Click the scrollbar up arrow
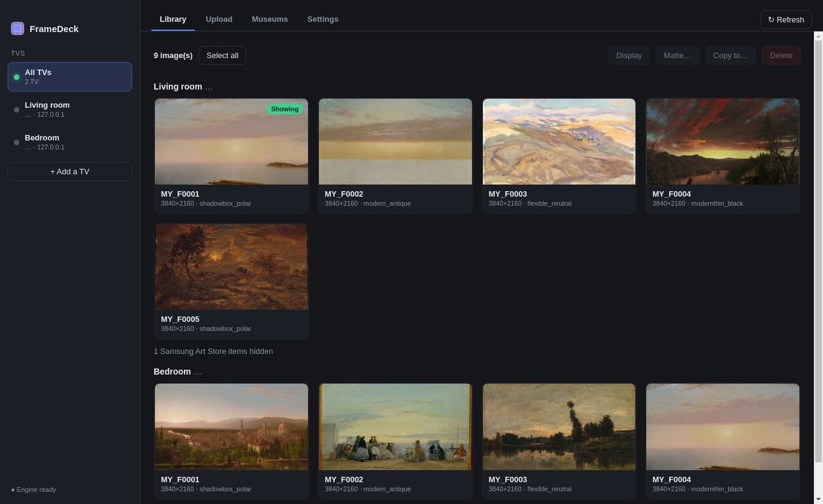 coord(818,35)
